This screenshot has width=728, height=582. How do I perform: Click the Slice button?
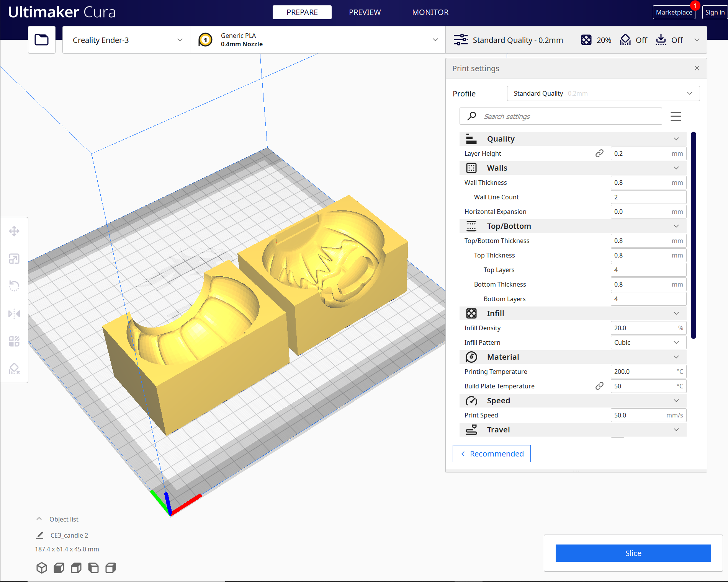tap(633, 553)
